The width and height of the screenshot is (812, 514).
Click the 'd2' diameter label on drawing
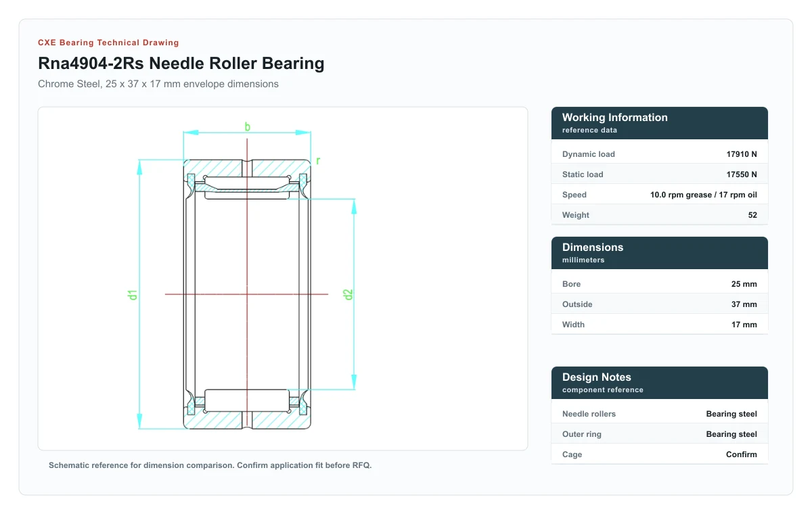348,294
